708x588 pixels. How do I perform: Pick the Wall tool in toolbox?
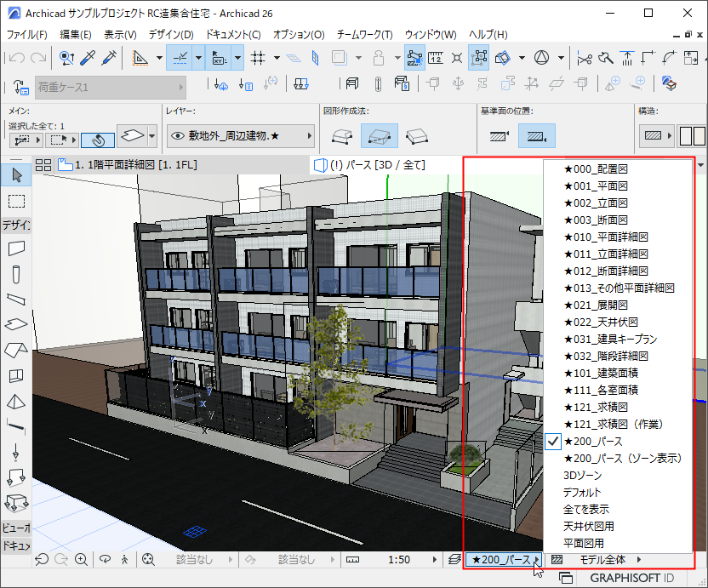[x=16, y=248]
